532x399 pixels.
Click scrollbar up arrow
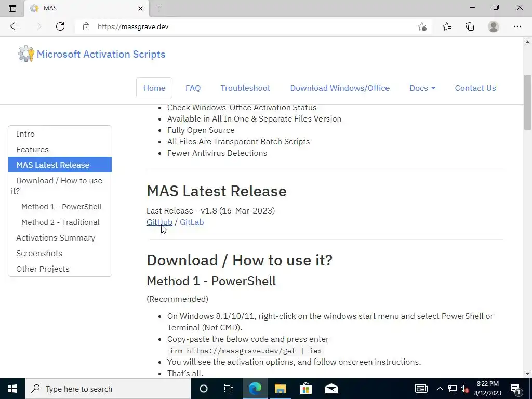[x=527, y=42]
